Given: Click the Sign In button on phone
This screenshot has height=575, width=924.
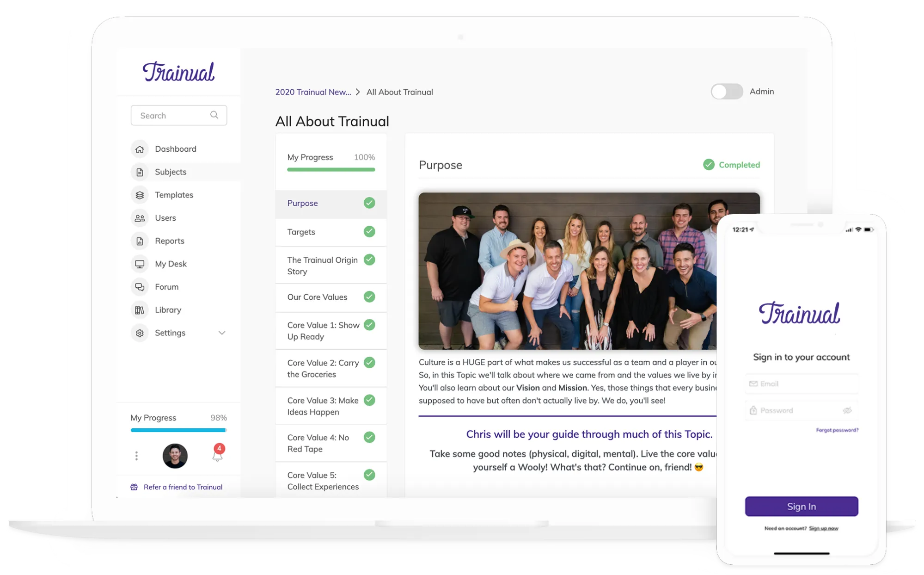Looking at the screenshot, I should pos(802,507).
